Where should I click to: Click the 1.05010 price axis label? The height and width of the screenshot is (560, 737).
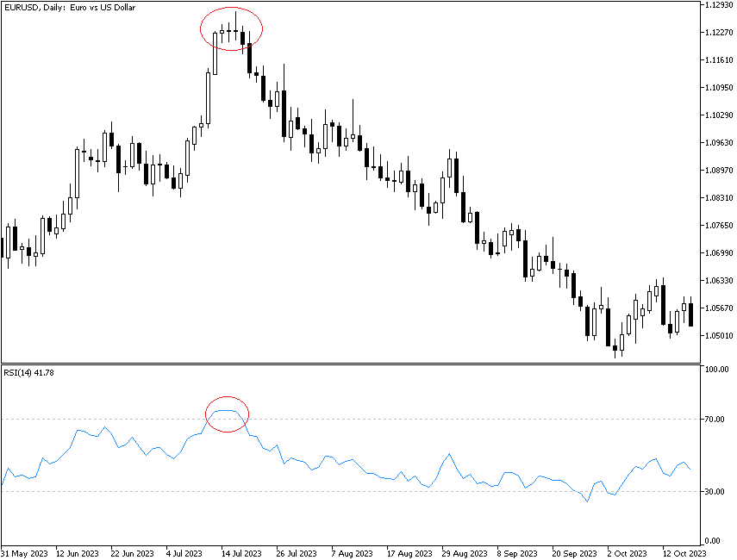click(x=717, y=336)
